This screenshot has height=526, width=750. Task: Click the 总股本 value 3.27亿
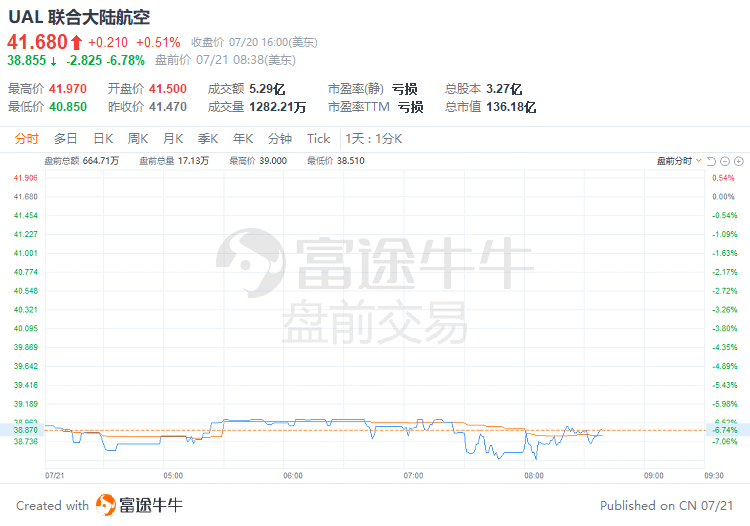coord(504,89)
